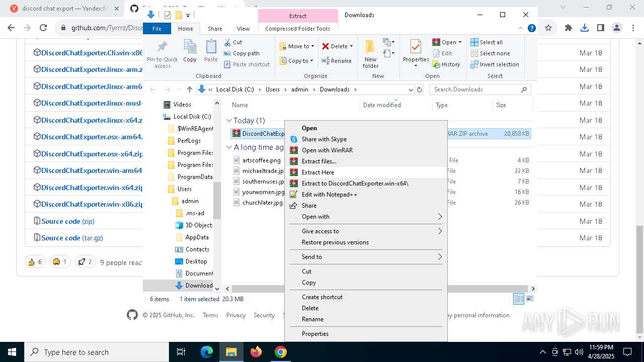
Task: Choose Extract Here from context menu
Action: (366, 172)
